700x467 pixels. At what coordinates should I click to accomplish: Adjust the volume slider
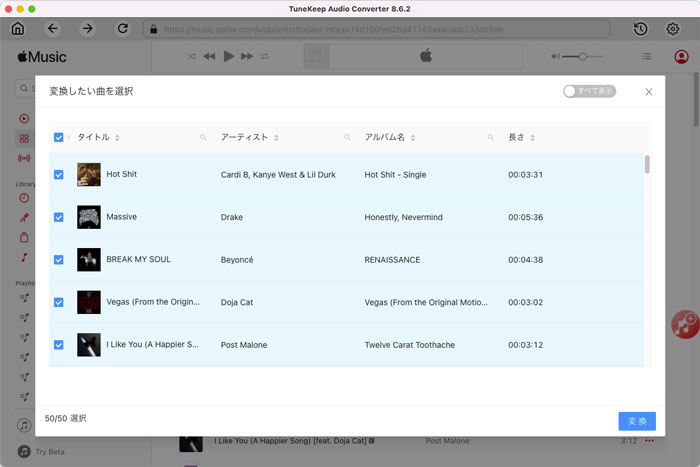(583, 57)
